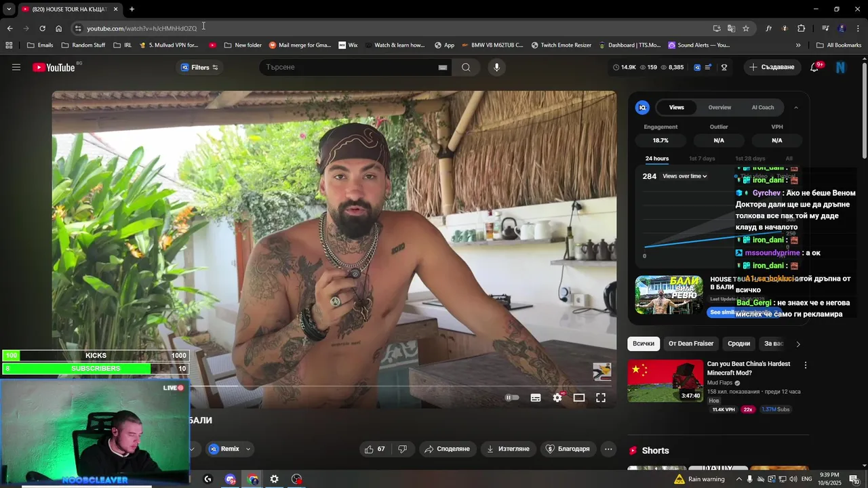This screenshot has width=868, height=488.
Task: Click the Изтегляне download button
Action: coord(508,449)
